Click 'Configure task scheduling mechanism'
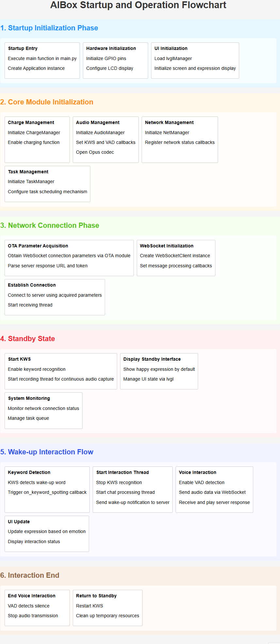This screenshot has height=644, width=280. 47,192
